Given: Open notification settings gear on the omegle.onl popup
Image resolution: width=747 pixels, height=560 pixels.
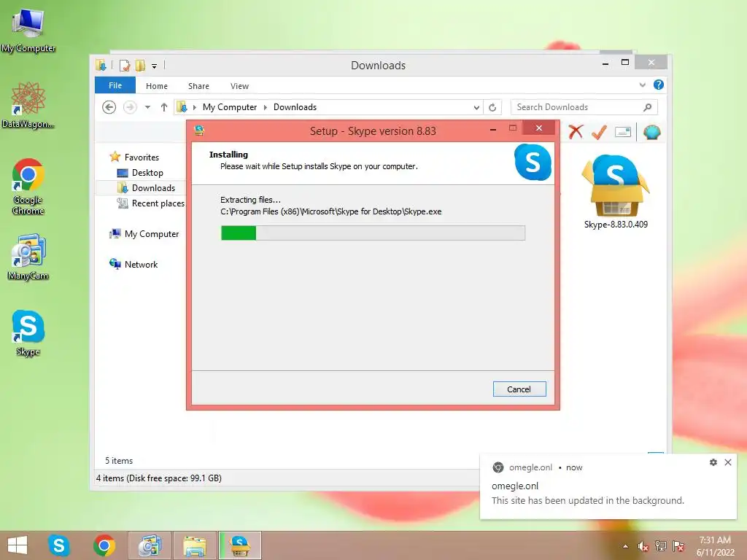Looking at the screenshot, I should point(713,462).
